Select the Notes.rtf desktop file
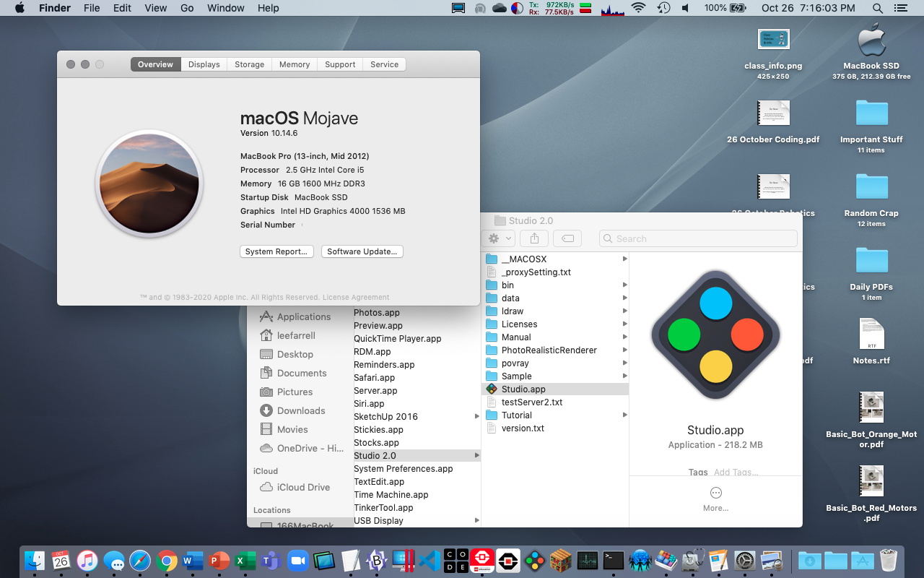 point(871,340)
